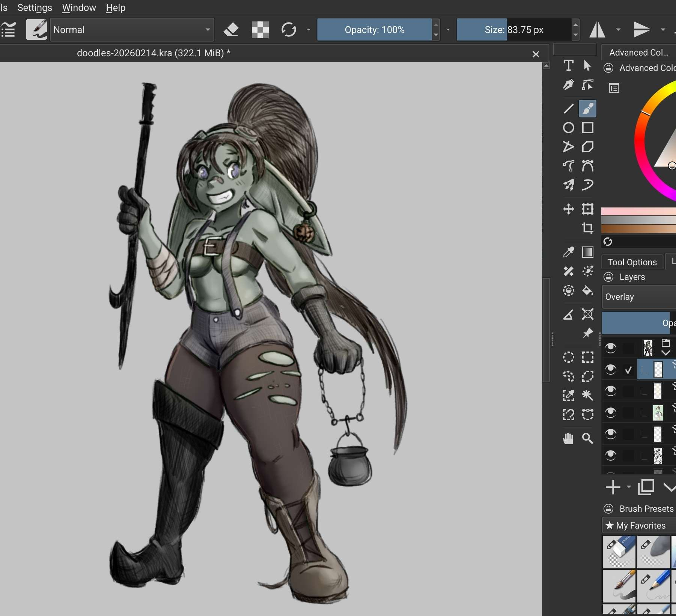Choose the Pan hand tool
Image resolution: width=676 pixels, height=616 pixels.
(568, 438)
